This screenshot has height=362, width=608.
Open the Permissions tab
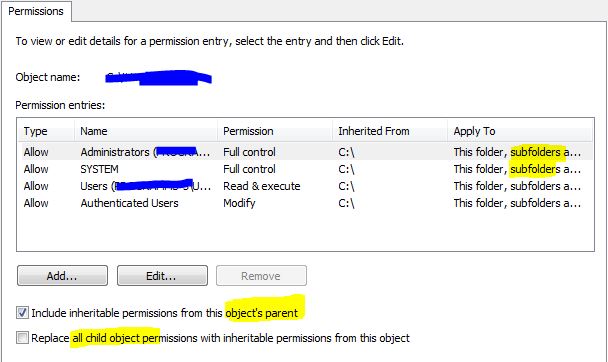pos(36,12)
